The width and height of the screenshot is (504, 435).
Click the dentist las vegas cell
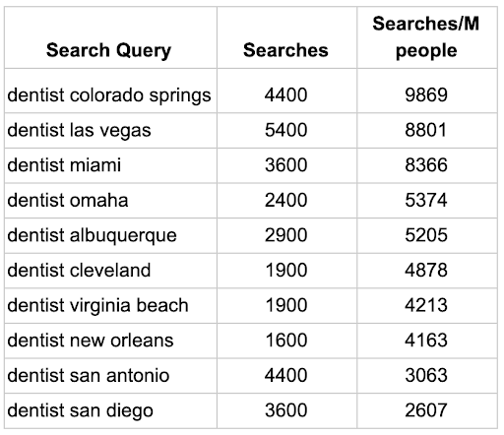pyautogui.click(x=110, y=131)
